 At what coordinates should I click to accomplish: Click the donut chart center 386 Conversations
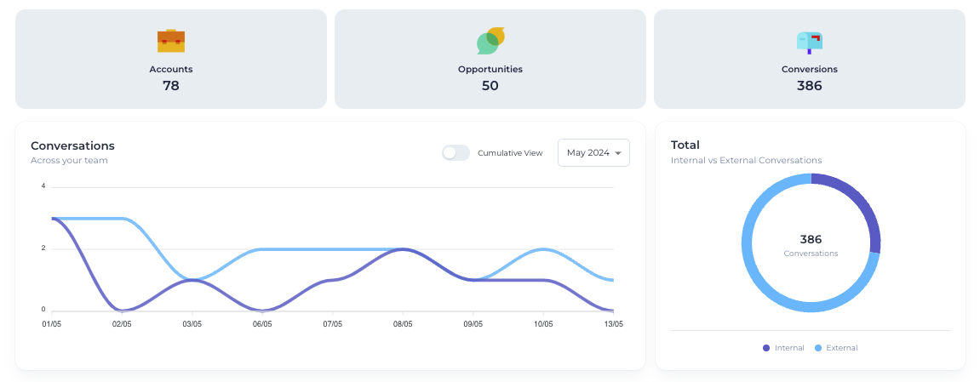click(811, 244)
